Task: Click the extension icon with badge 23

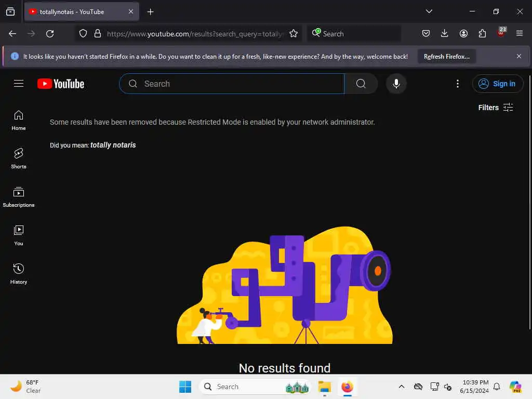Action: [x=501, y=33]
